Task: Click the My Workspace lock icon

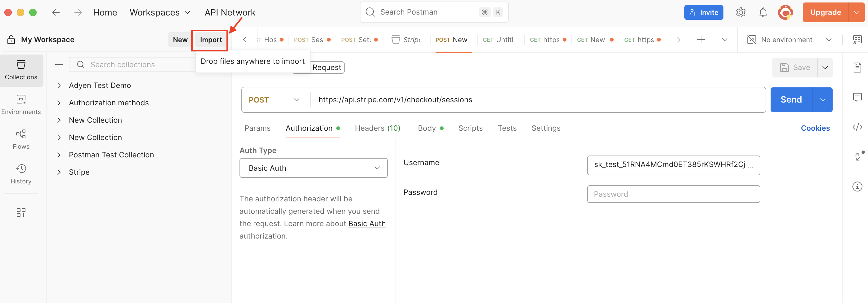Action: (11, 40)
